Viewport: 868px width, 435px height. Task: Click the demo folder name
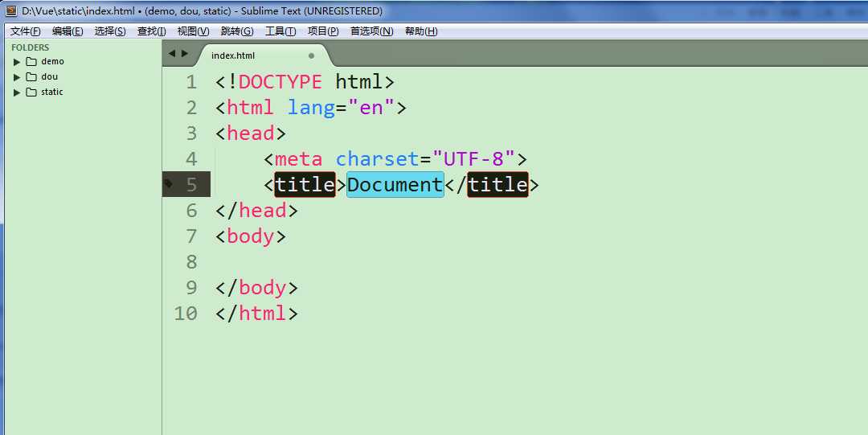click(x=52, y=61)
